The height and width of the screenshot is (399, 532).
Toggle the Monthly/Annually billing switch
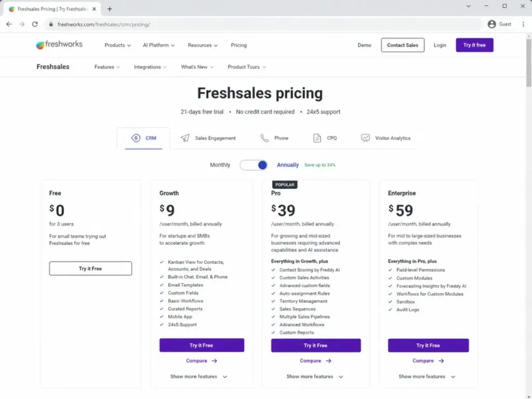(254, 165)
